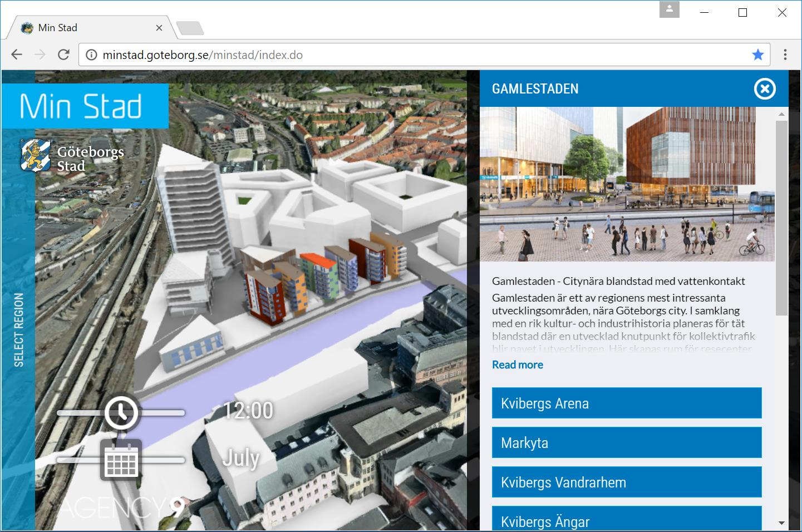Click the address bar URL

pyautogui.click(x=203, y=55)
